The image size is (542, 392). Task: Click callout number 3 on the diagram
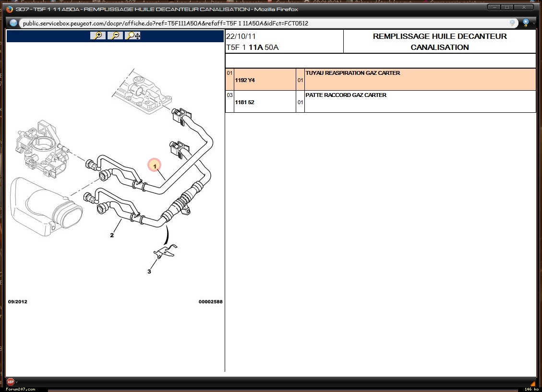(149, 272)
